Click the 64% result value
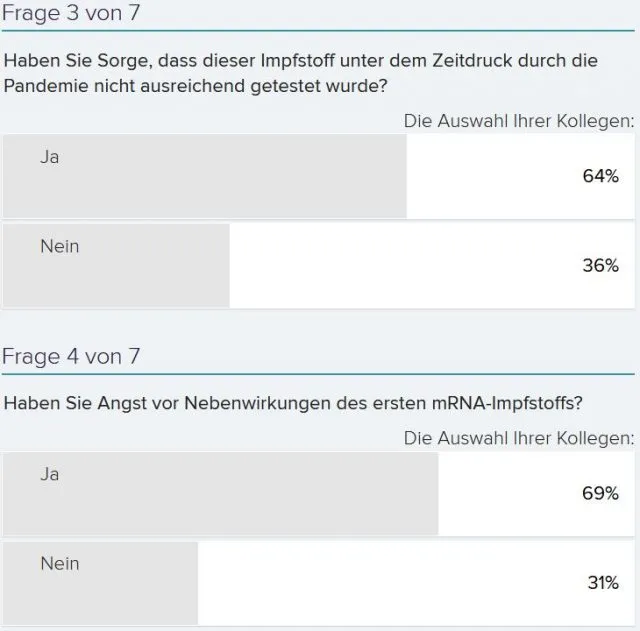This screenshot has width=640, height=631. point(600,176)
